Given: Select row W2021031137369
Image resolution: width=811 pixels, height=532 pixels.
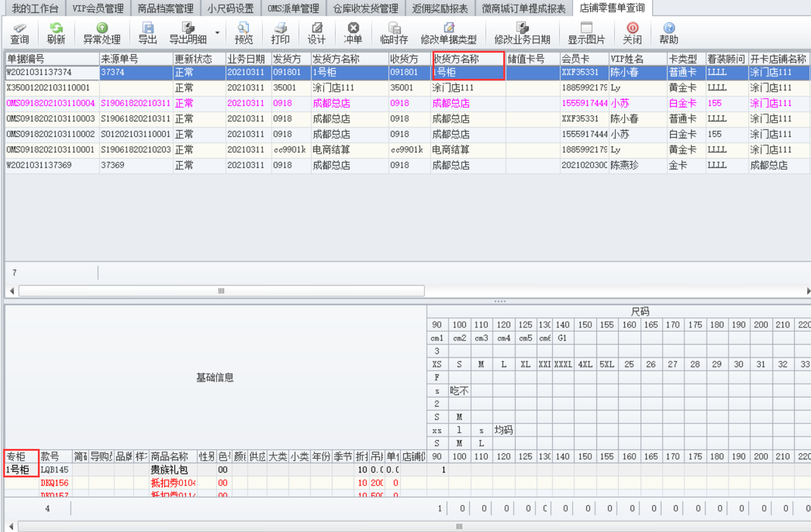Looking at the screenshot, I should click(x=408, y=166).
